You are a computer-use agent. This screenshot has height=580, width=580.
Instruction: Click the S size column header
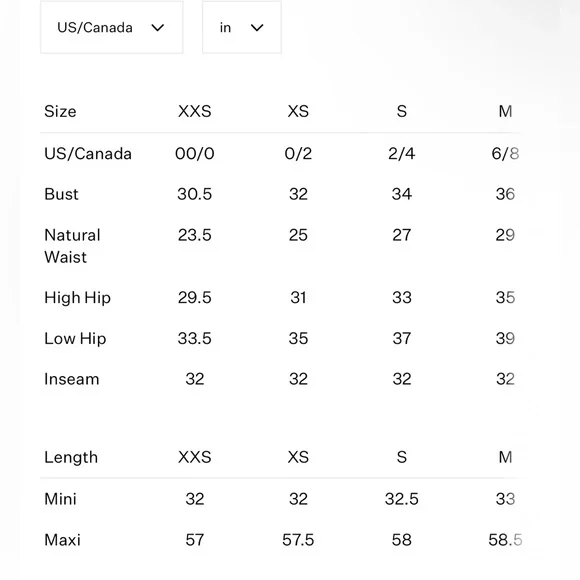(402, 111)
